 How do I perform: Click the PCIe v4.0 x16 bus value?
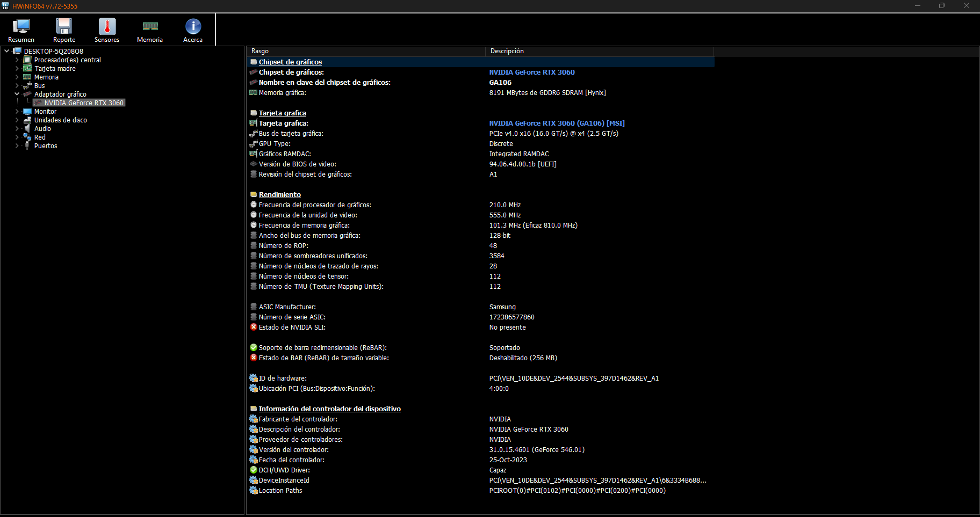[x=554, y=133]
